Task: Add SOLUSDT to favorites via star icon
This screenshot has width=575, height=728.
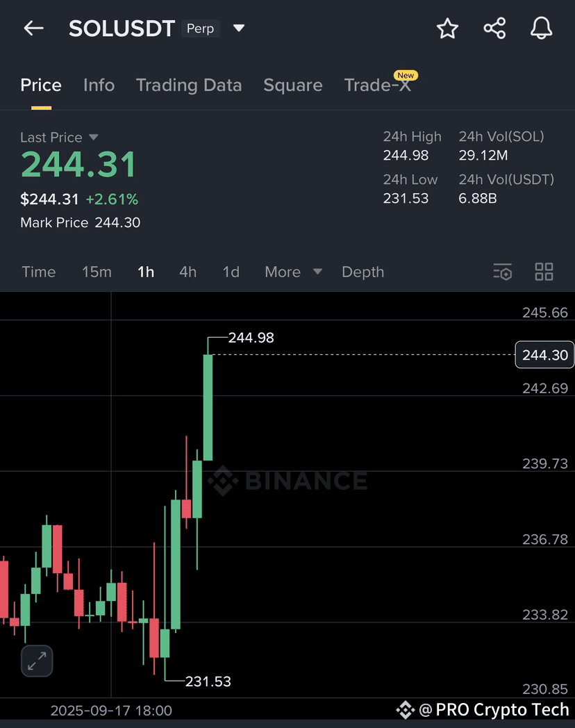Action: [x=447, y=28]
